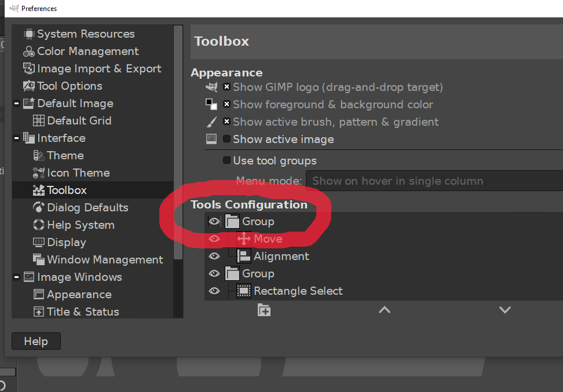Toggle visibility eye of second Group
This screenshot has width=563, height=392.
point(214,273)
